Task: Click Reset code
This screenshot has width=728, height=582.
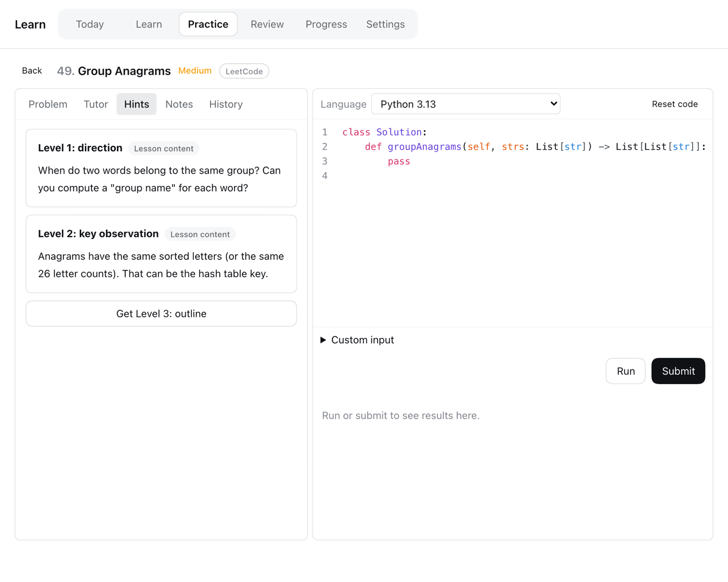Action: pos(675,104)
